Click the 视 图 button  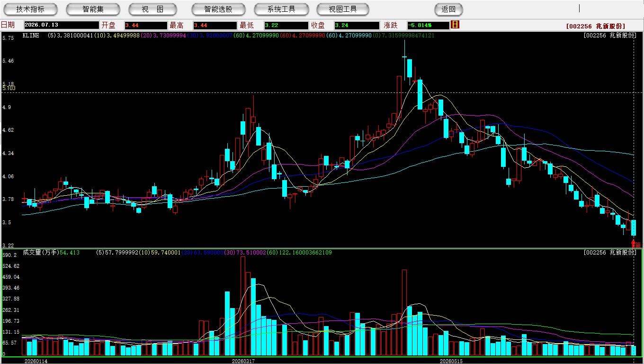[152, 9]
